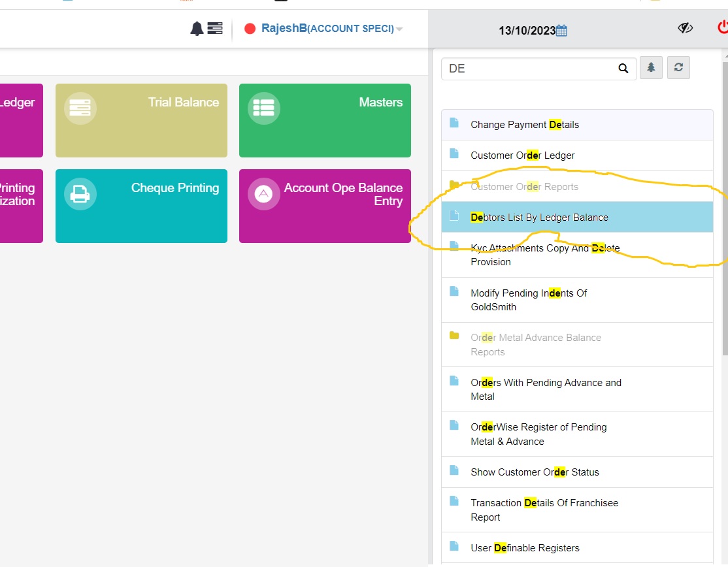Click document icon of User Definable Registers
This screenshot has width=728, height=567.
454,545
